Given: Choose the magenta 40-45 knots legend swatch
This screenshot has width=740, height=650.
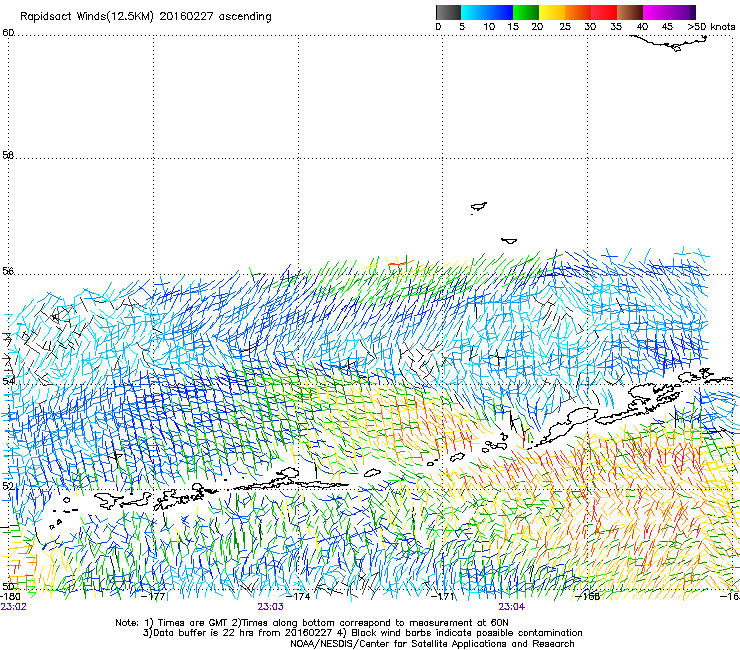Looking at the screenshot, I should coord(656,12).
